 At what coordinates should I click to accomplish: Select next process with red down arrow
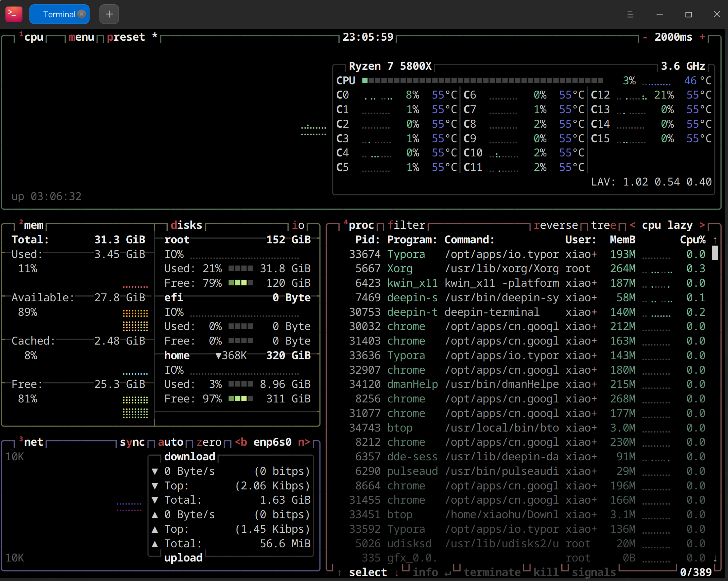click(x=397, y=572)
